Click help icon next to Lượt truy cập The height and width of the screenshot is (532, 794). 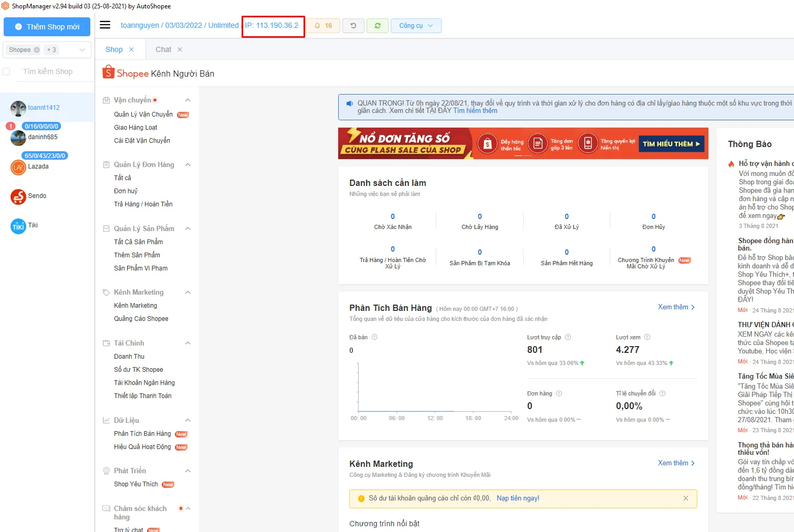[568, 337]
